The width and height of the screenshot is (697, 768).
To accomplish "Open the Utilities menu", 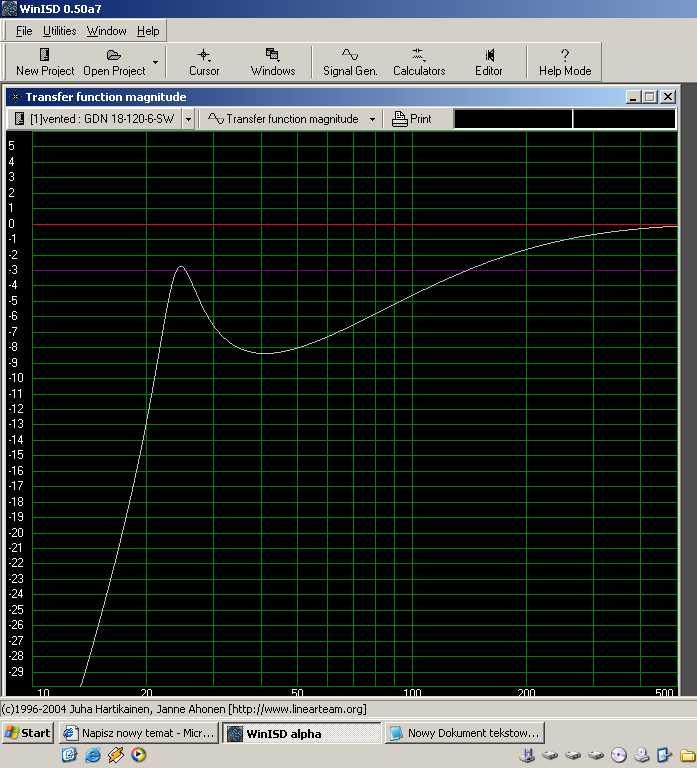I will click(59, 31).
